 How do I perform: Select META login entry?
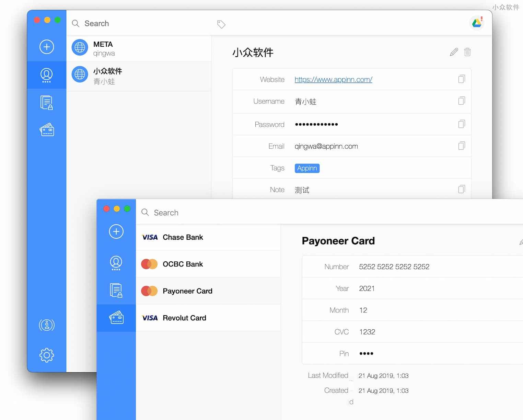(139, 48)
